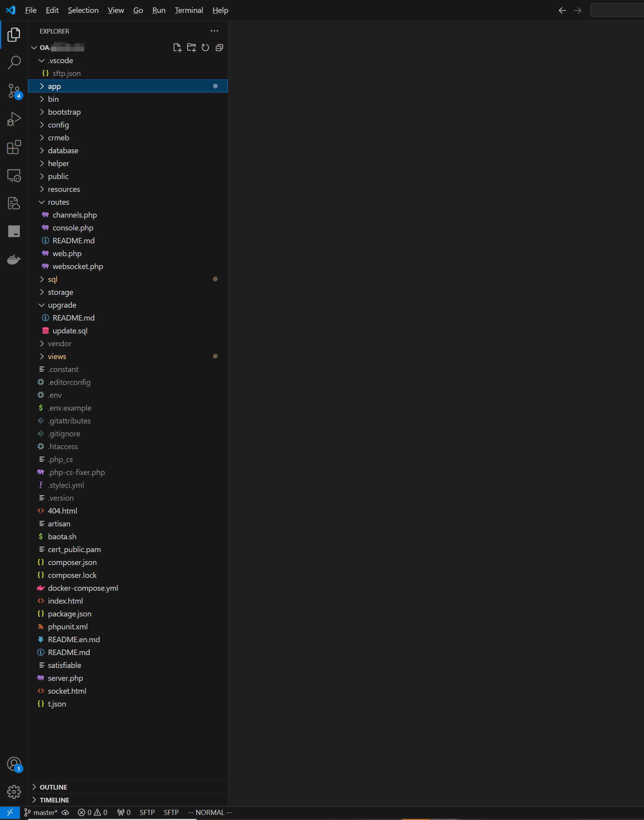644x820 pixels.
Task: Open the .env file
Action: [x=128, y=395]
